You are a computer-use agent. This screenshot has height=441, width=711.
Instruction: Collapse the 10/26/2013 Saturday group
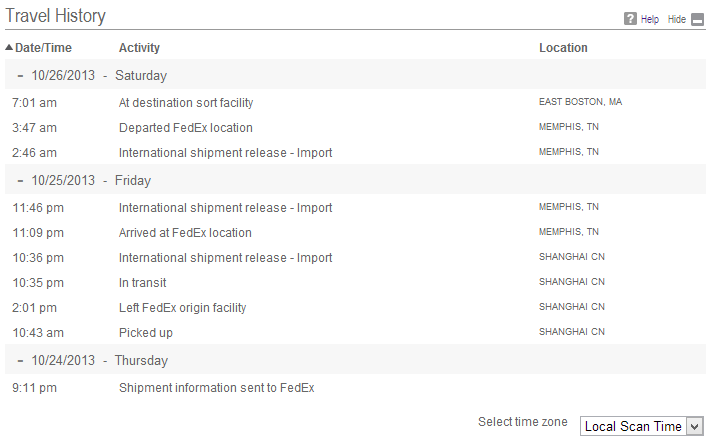20,75
